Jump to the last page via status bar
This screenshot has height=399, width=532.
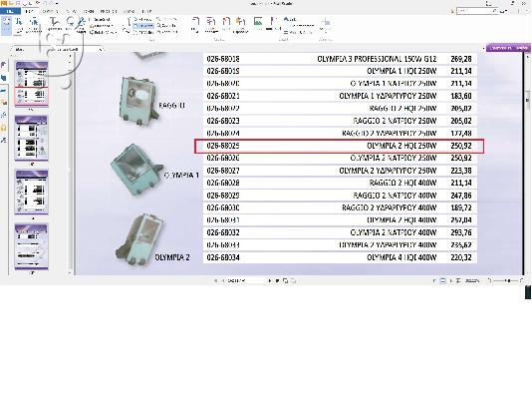tap(277, 281)
